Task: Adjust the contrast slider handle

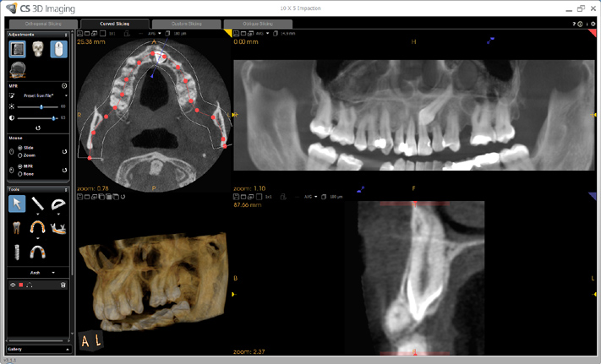Action: point(53,118)
